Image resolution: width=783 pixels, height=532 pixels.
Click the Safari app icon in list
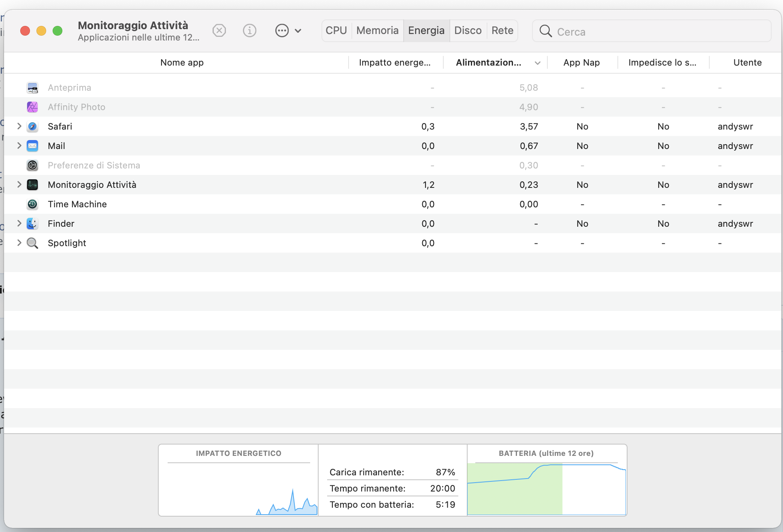coord(32,127)
